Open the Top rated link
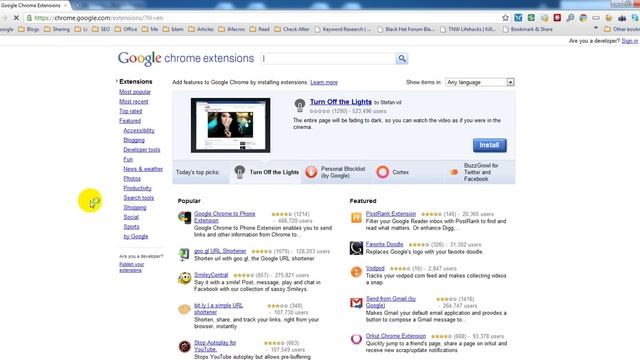The width and height of the screenshot is (640, 360). click(x=131, y=111)
